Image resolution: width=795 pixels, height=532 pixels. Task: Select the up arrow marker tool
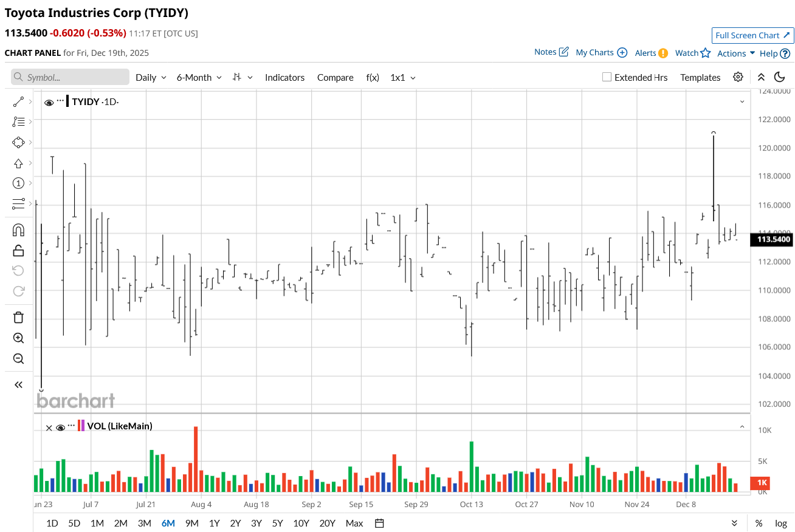click(x=18, y=163)
